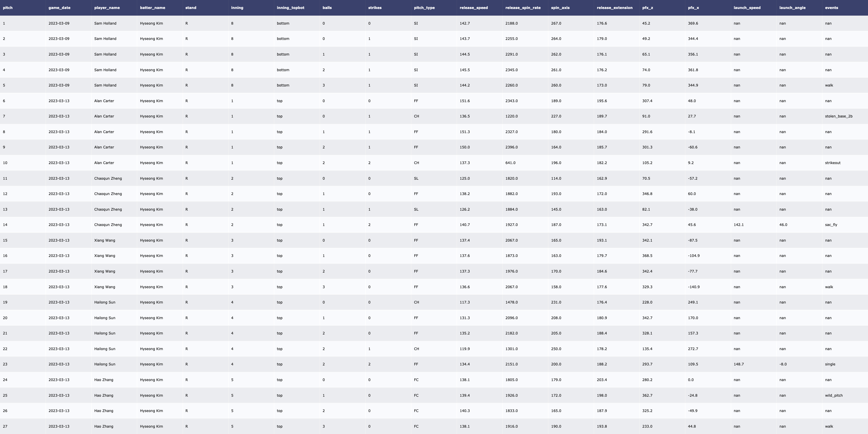Select launch_angle value -8.0
The image size is (868, 434).
pyautogui.click(x=783, y=364)
